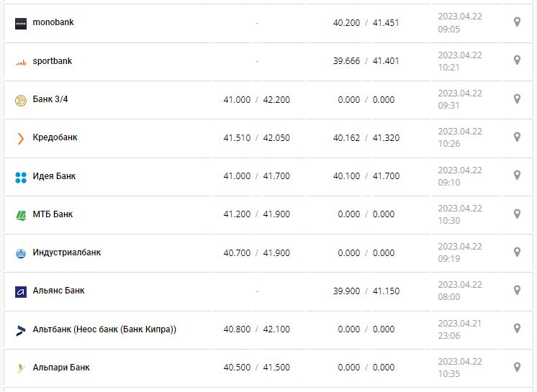
Task: Select the Идея Банк name link
Action: point(54,176)
